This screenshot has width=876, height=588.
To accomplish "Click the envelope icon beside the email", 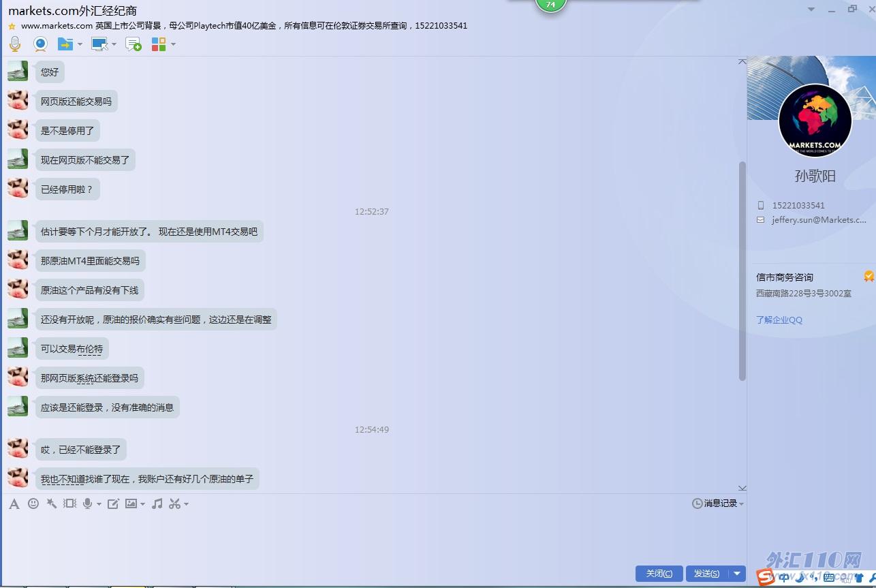I will tap(761, 220).
